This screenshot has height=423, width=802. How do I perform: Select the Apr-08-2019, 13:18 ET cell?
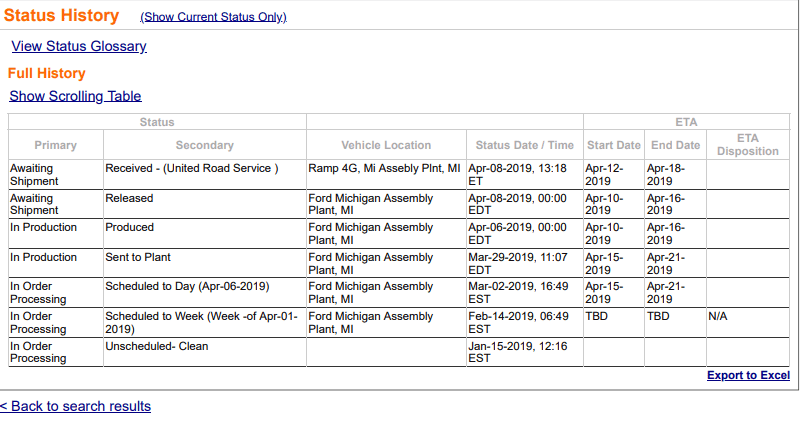point(525,174)
